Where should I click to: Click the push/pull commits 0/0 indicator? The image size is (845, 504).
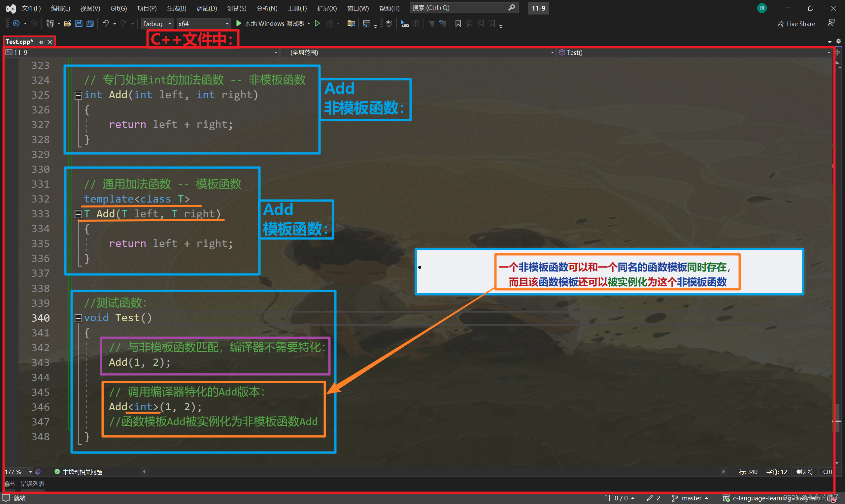tap(620, 498)
